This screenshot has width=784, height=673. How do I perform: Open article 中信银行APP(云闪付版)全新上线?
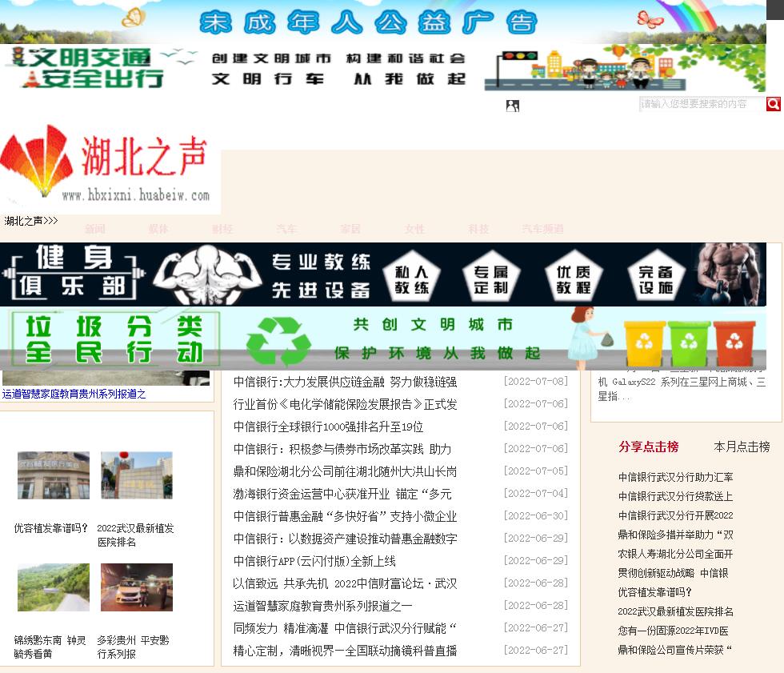(x=314, y=562)
